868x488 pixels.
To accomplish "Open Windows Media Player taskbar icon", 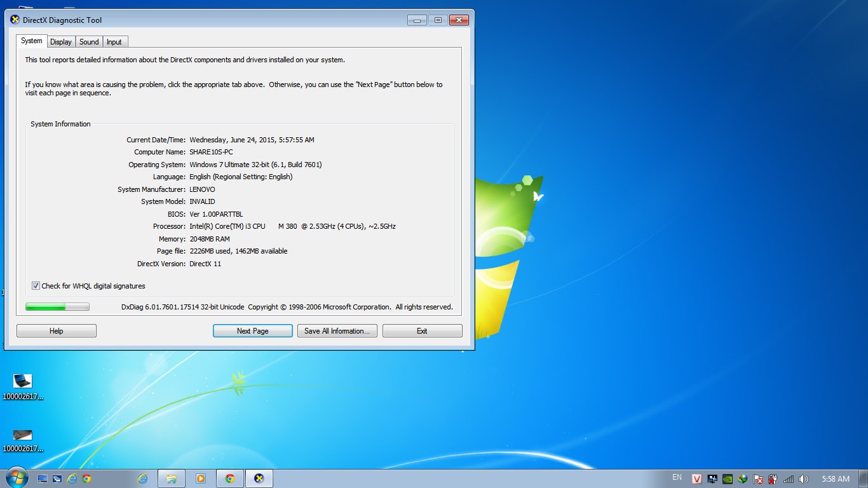I will (x=201, y=478).
